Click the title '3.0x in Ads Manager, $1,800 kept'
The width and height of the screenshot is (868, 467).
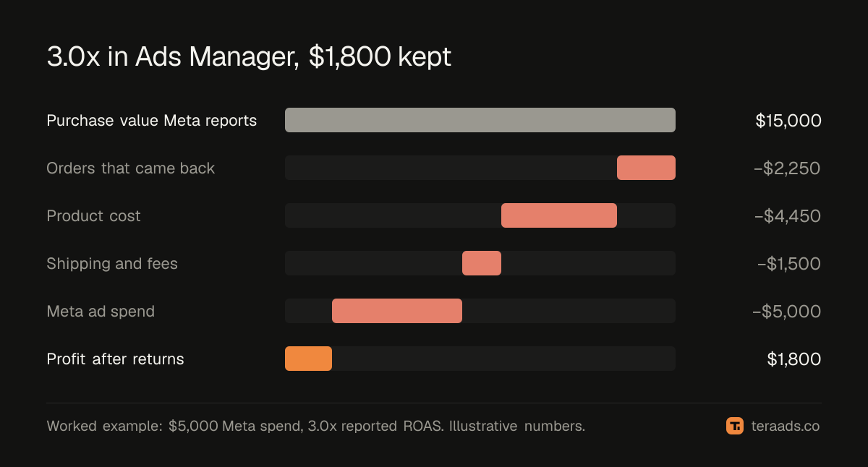[249, 57]
